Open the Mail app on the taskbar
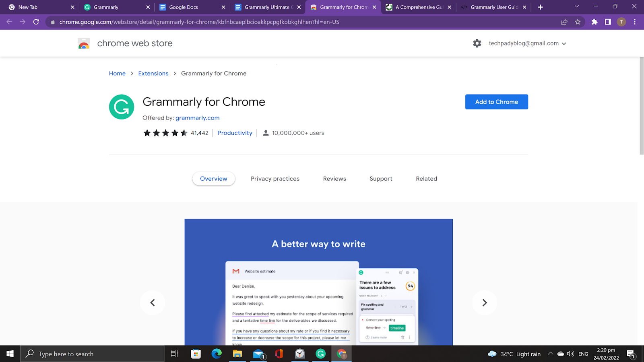Screen dimensions: 644x362 pyautogui.click(x=258, y=354)
